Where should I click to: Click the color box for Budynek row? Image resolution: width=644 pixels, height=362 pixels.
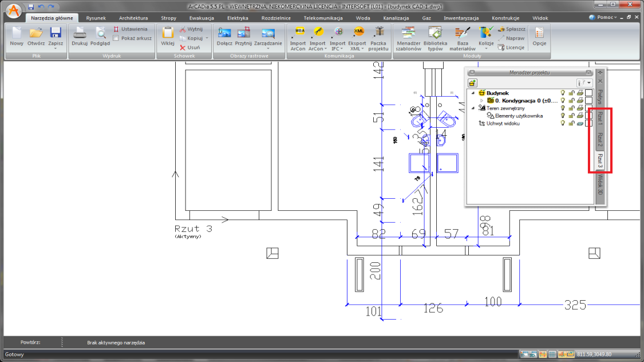click(x=588, y=93)
